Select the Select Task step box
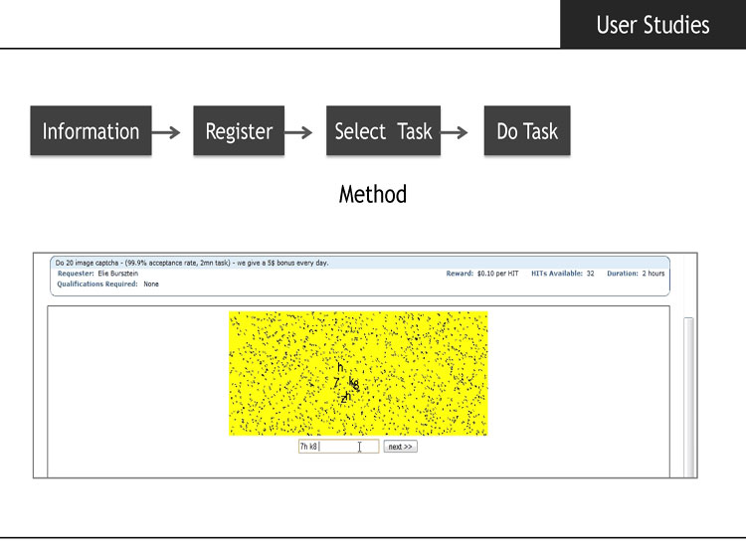 coord(384,131)
